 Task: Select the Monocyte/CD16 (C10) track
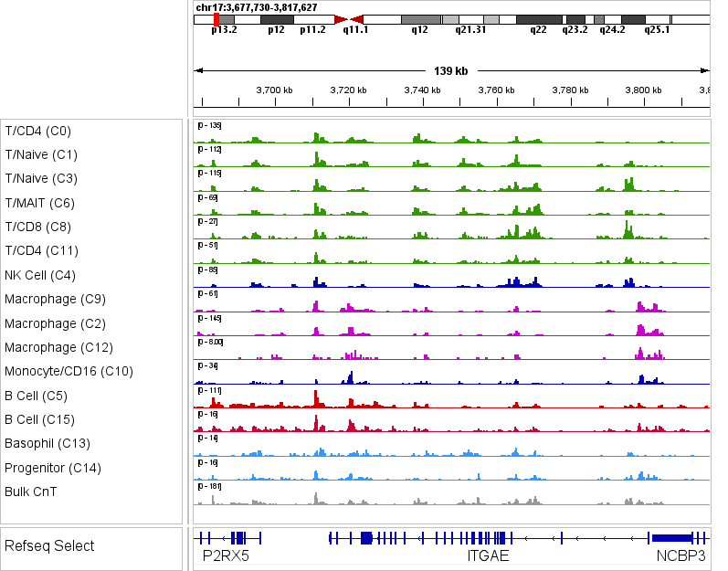click(69, 371)
